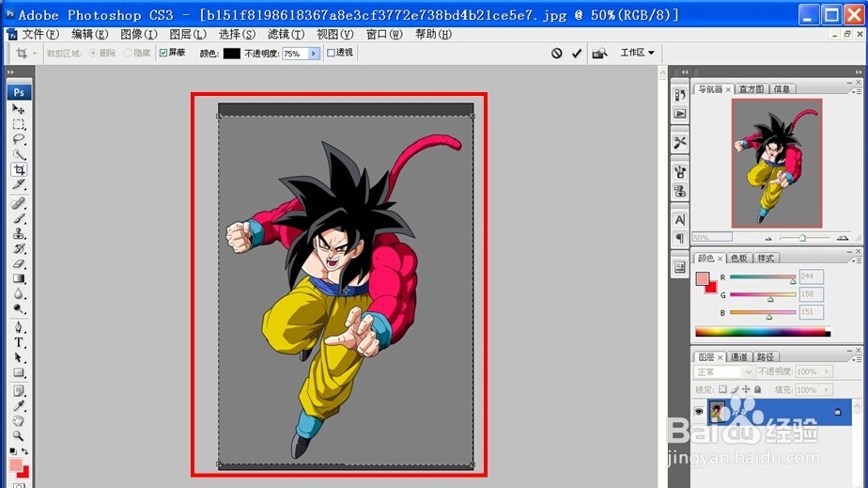The width and height of the screenshot is (868, 488).
Task: Open the 滤镜(T) menu
Action: [x=286, y=35]
